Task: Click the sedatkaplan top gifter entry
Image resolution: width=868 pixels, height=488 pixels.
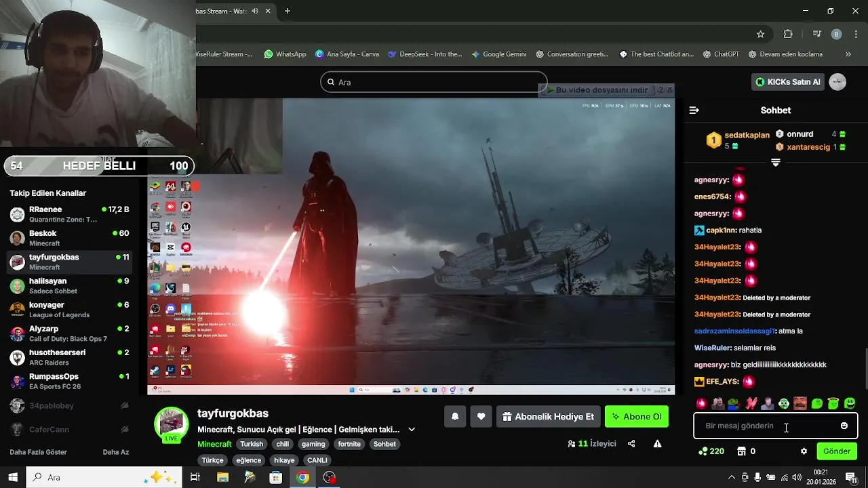Action: pyautogui.click(x=738, y=140)
